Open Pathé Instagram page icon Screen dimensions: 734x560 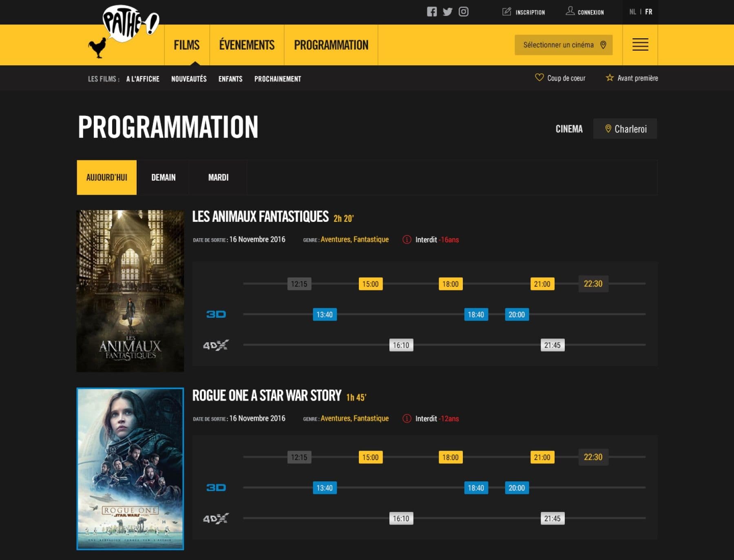tap(463, 12)
